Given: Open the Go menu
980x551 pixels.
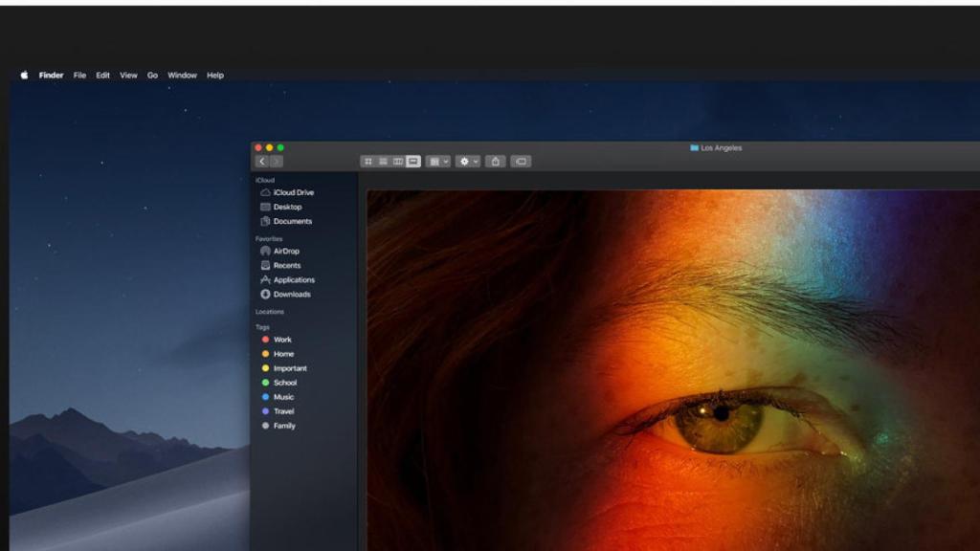Looking at the screenshot, I should [x=152, y=75].
